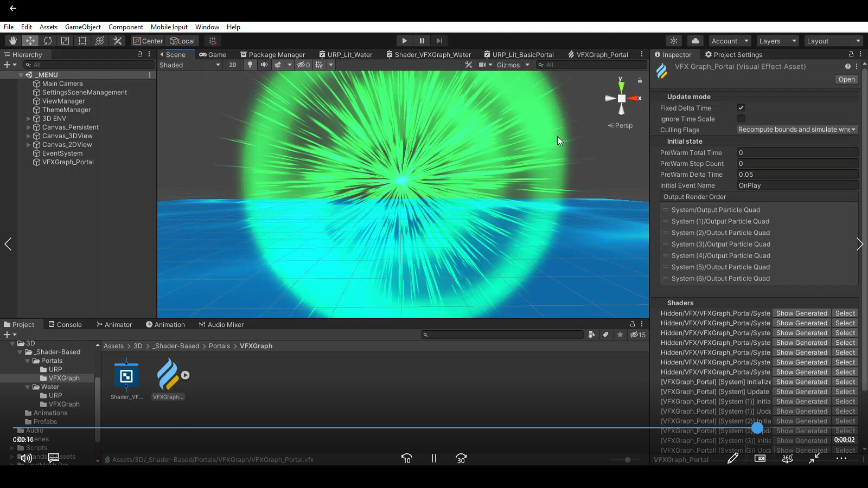This screenshot has height=488, width=868.
Task: Click the Project panel search field
Action: 503,335
